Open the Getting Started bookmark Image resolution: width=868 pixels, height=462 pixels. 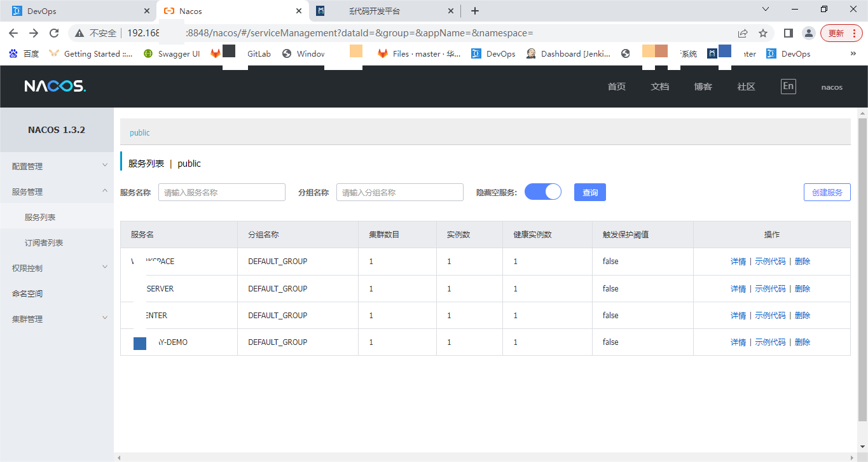pyautogui.click(x=91, y=54)
